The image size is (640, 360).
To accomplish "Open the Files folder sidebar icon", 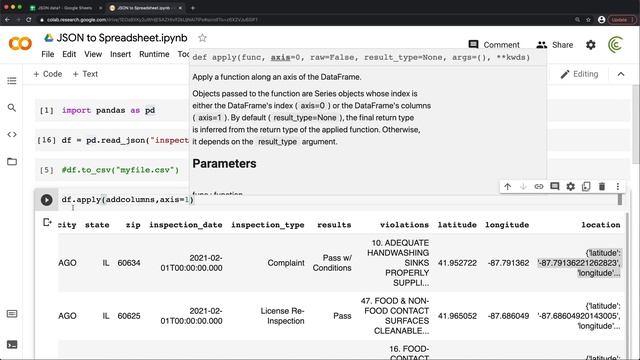I will 12,162.
